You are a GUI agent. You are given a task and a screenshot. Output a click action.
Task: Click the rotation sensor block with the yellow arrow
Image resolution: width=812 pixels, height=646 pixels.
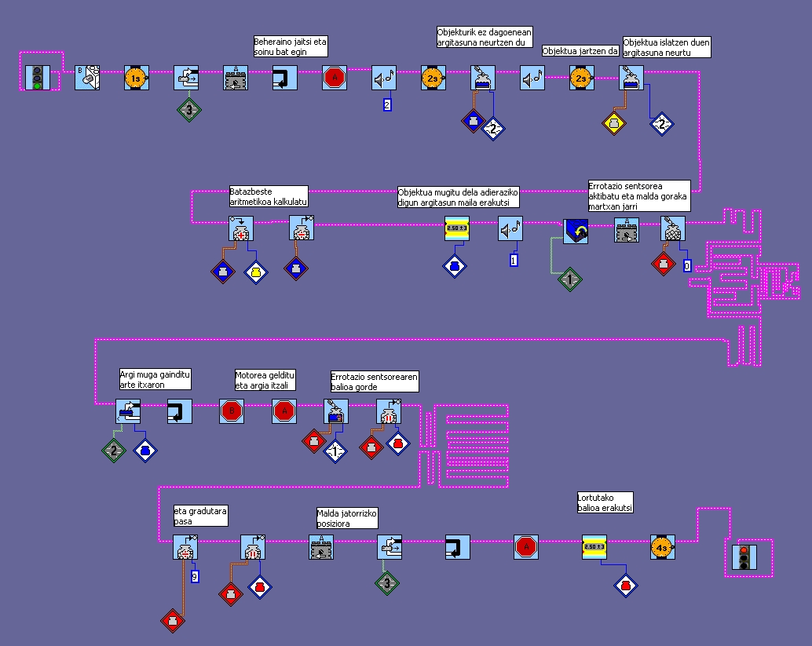point(576,231)
